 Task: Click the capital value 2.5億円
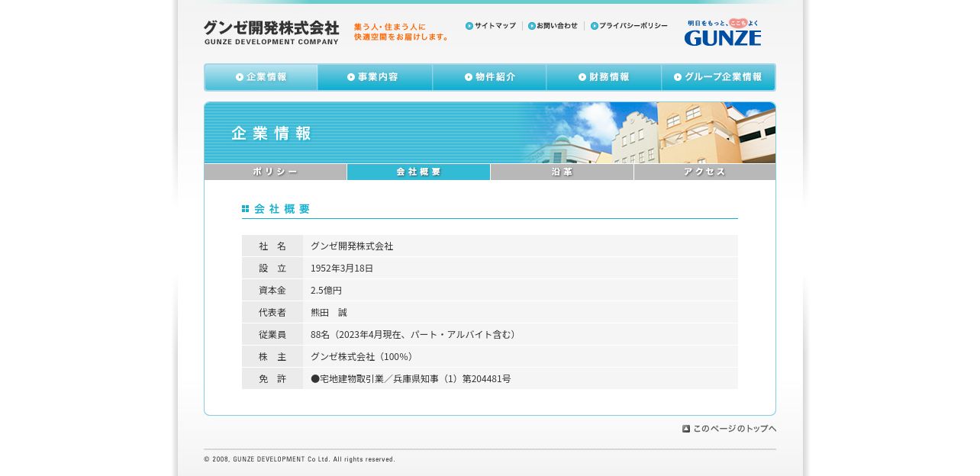327,291
